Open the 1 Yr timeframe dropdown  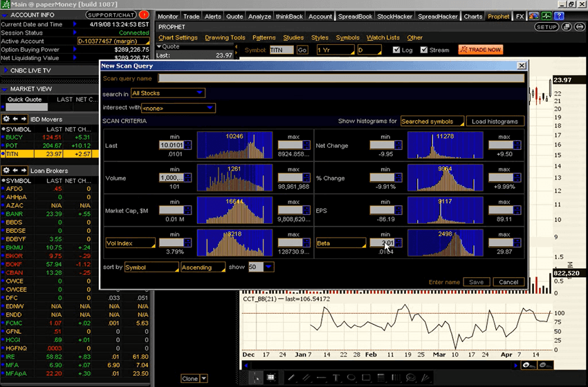tap(336, 50)
